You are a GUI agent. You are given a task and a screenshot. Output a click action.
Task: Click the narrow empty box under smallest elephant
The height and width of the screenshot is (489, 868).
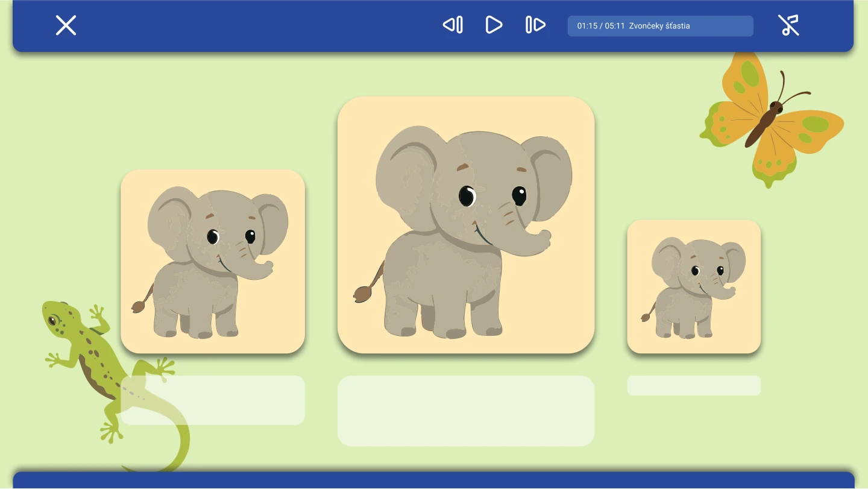(x=694, y=386)
